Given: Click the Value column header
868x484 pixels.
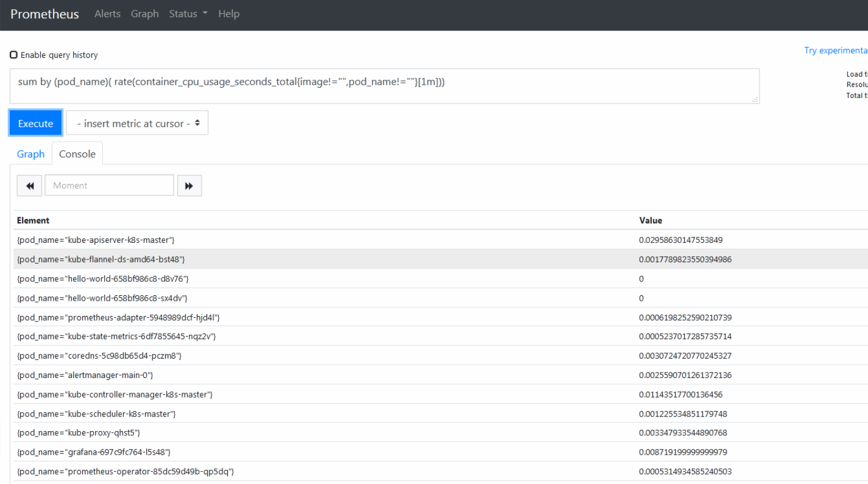Looking at the screenshot, I should [x=650, y=220].
